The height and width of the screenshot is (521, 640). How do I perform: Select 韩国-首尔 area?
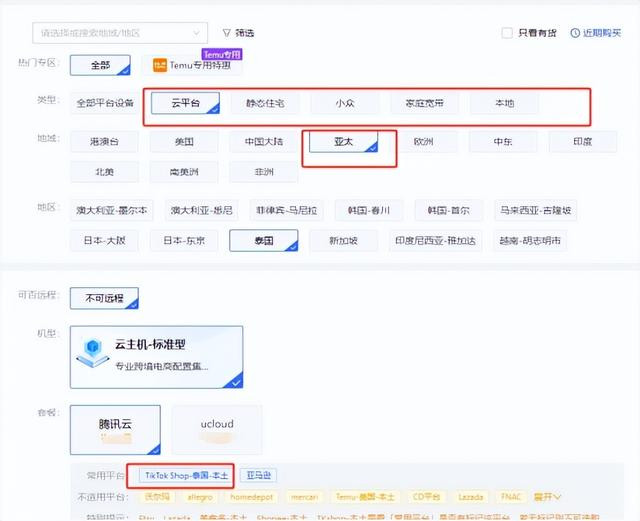(x=449, y=210)
